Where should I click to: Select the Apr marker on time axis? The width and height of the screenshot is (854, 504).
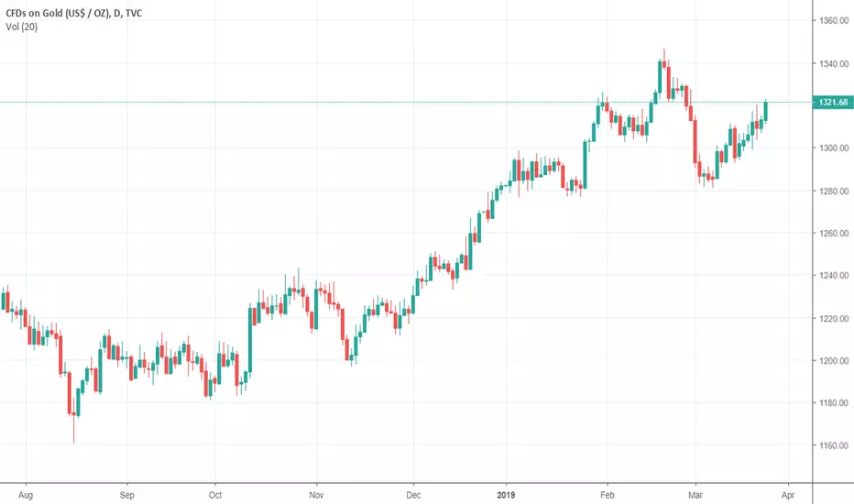click(787, 495)
